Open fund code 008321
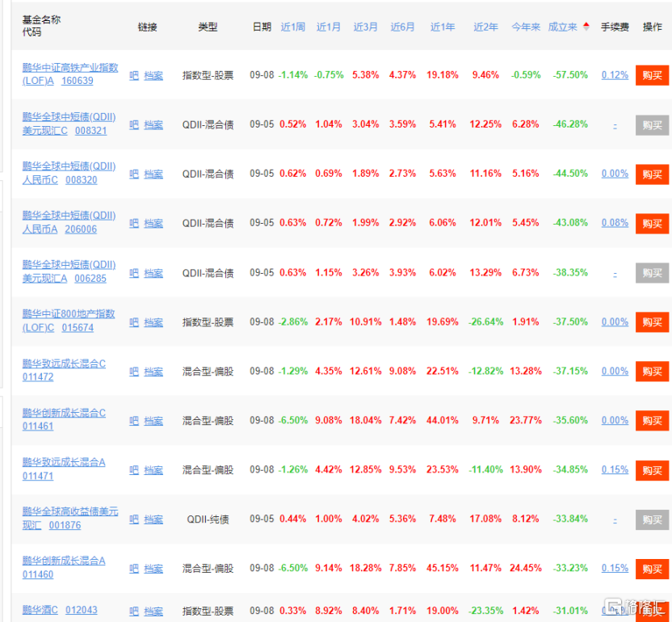The height and width of the screenshot is (622, 672). coord(90,130)
